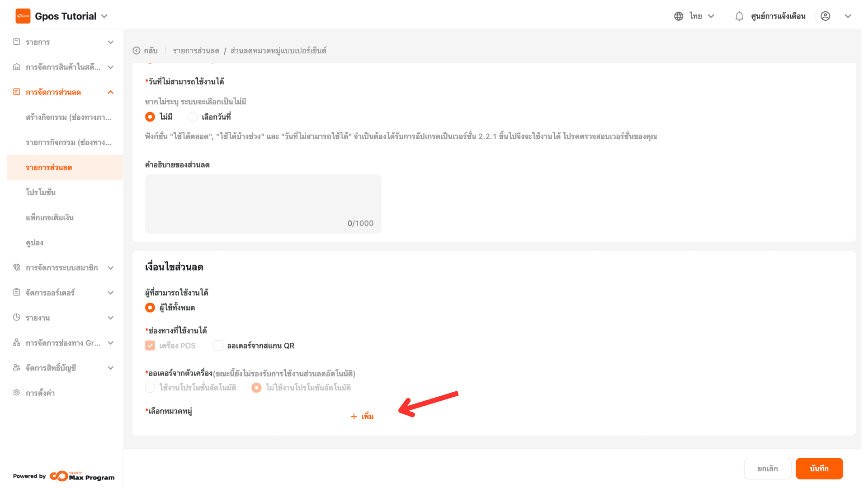Click the globe language icon
The height and width of the screenshot is (488, 868).
click(679, 16)
